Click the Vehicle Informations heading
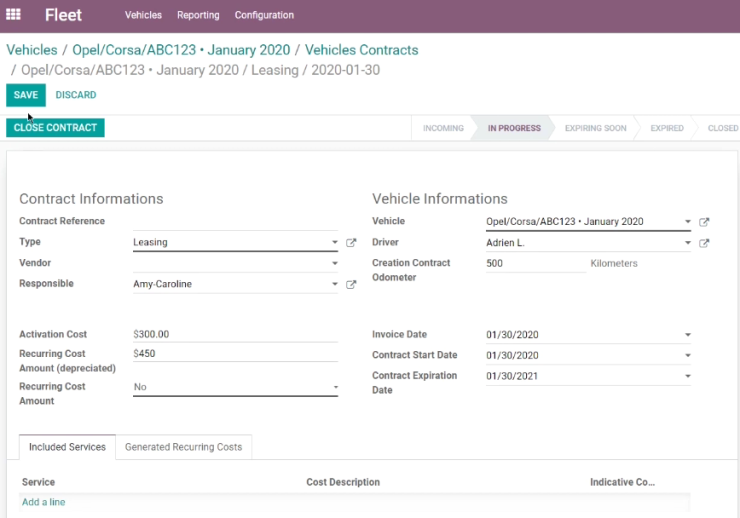The height and width of the screenshot is (518, 740). click(x=440, y=199)
